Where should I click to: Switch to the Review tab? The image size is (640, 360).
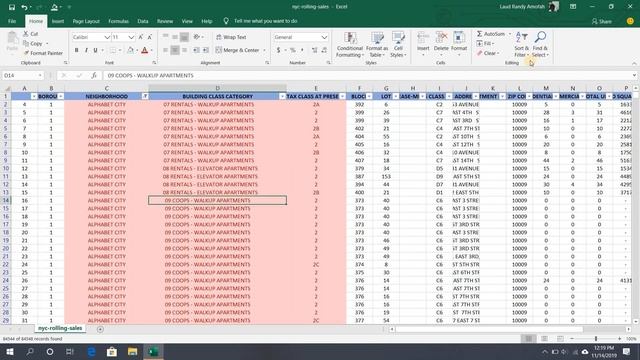(x=165, y=21)
